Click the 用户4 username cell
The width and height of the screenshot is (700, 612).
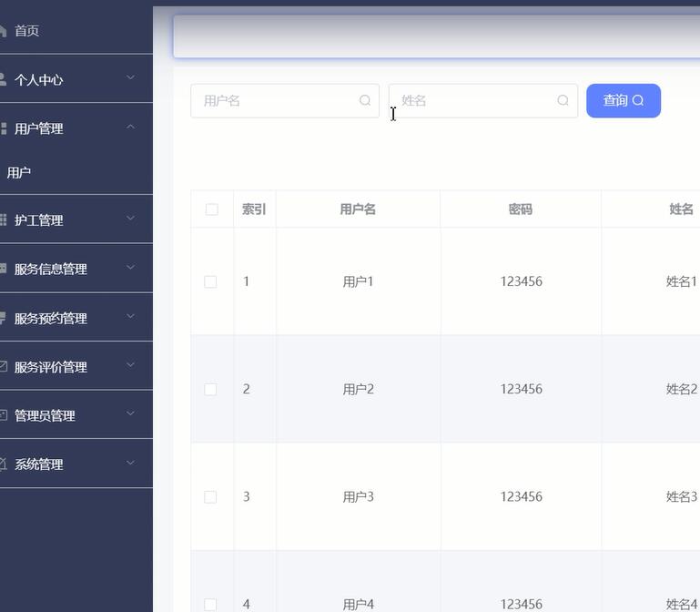(358, 605)
